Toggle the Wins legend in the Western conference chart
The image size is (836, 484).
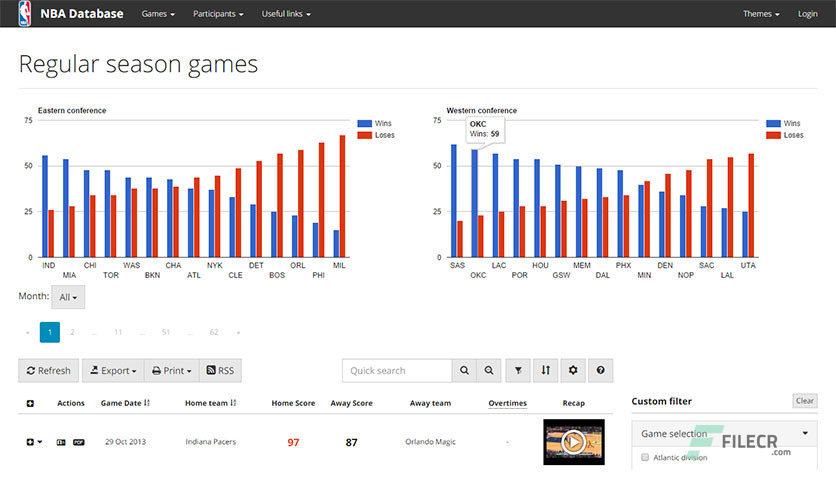point(784,124)
